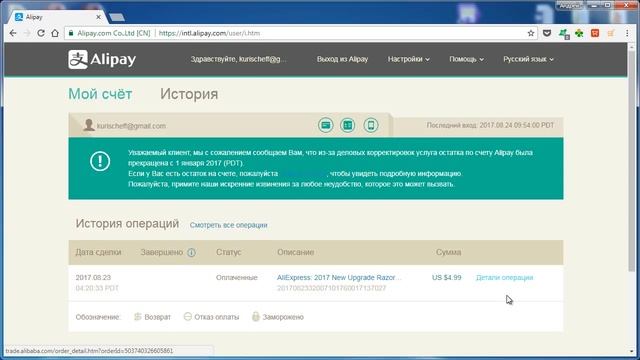Close the Alipay browser tab

click(x=98, y=17)
